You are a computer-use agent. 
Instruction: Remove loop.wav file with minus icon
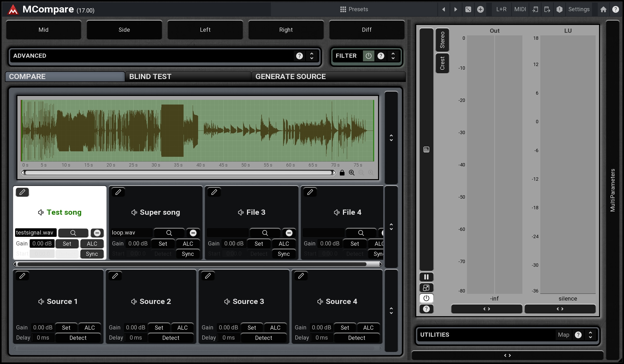(193, 233)
